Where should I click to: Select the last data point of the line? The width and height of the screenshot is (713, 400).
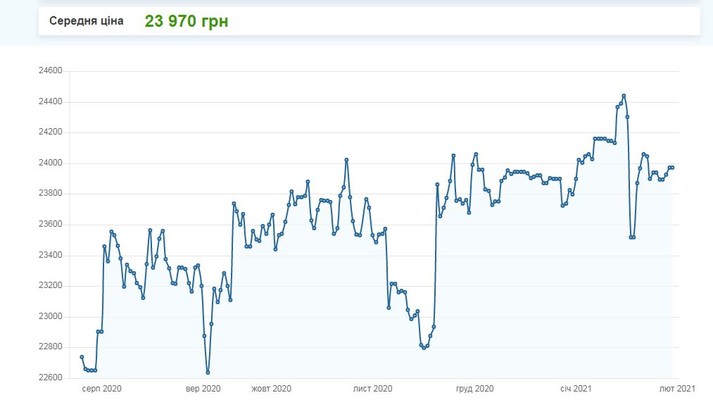tap(672, 167)
